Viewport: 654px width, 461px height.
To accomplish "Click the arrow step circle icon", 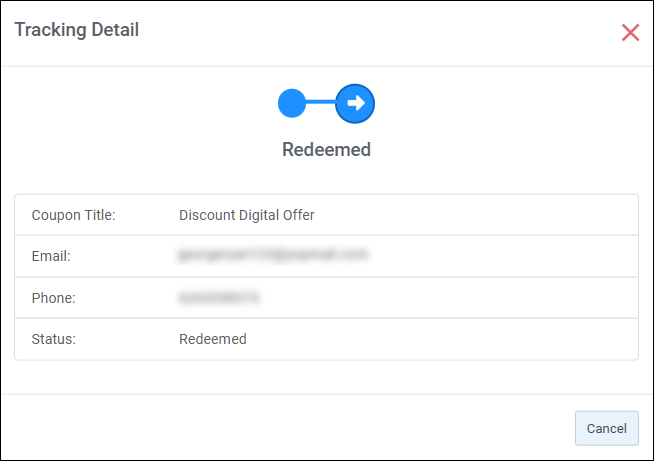I will [x=355, y=103].
